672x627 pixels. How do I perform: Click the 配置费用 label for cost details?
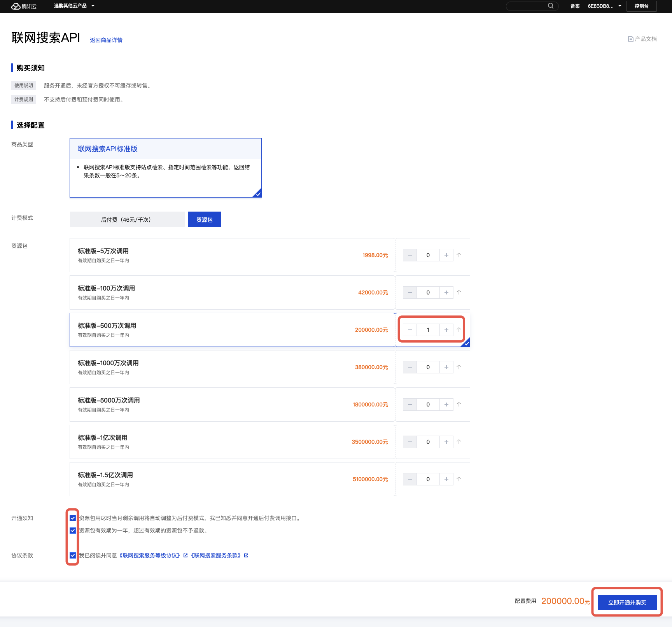point(525,601)
